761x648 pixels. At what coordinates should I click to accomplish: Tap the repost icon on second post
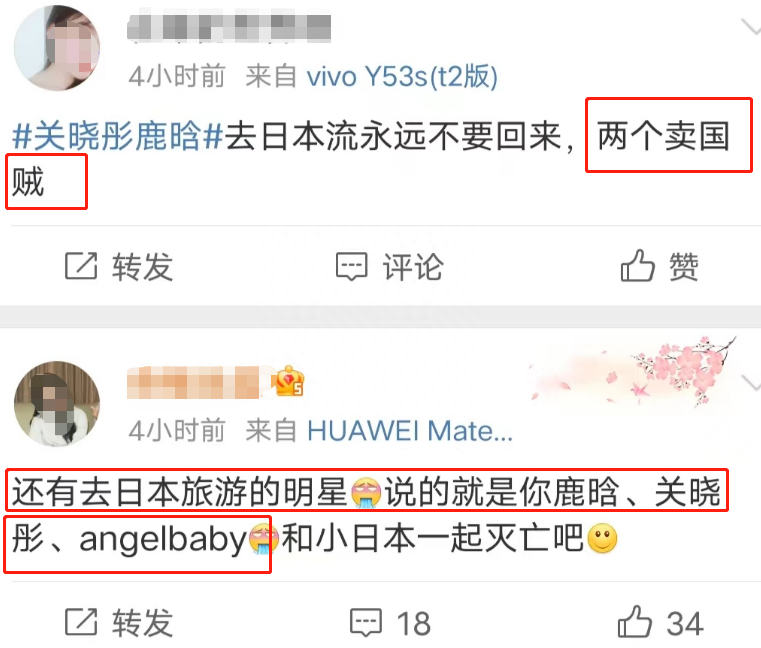pos(81,621)
